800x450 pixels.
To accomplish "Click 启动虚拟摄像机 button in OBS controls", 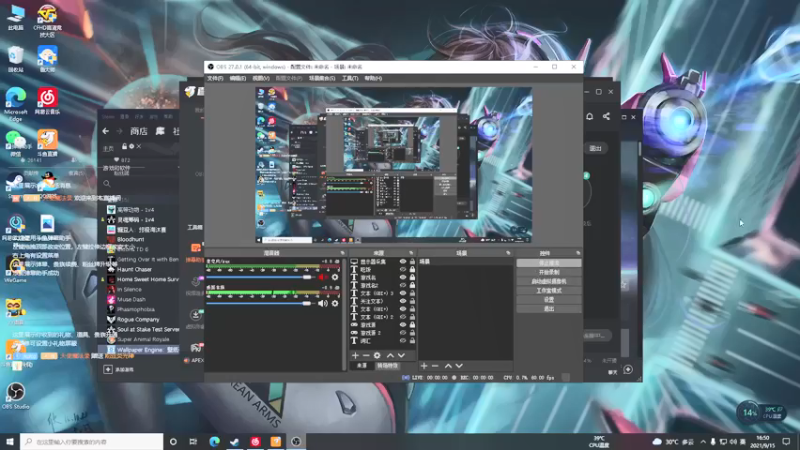I will (549, 281).
